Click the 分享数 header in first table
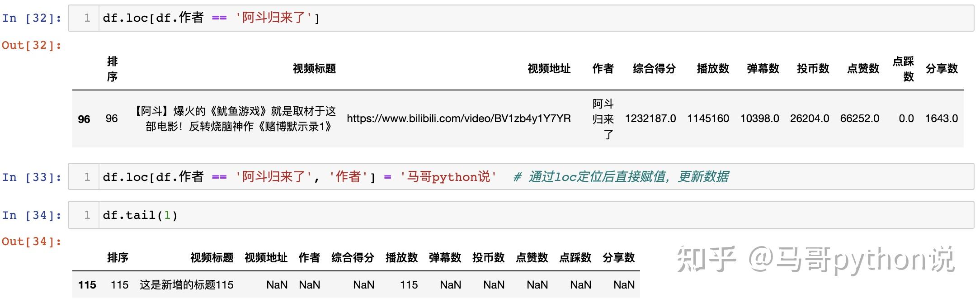The width and height of the screenshot is (980, 303). 942,69
